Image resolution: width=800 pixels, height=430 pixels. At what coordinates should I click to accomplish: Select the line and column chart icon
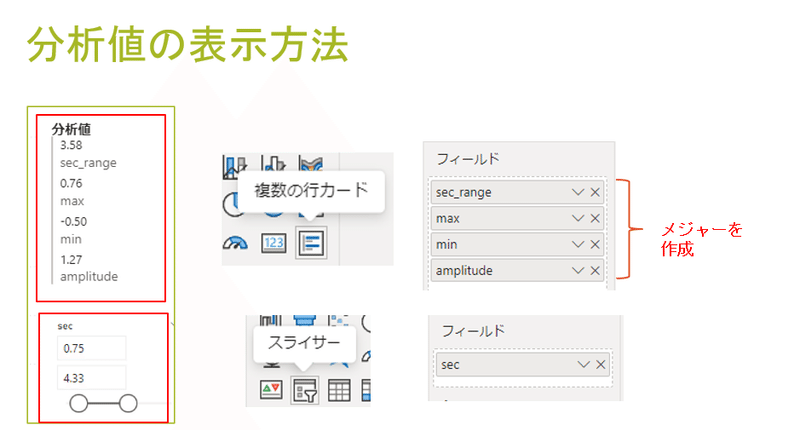(x=235, y=167)
